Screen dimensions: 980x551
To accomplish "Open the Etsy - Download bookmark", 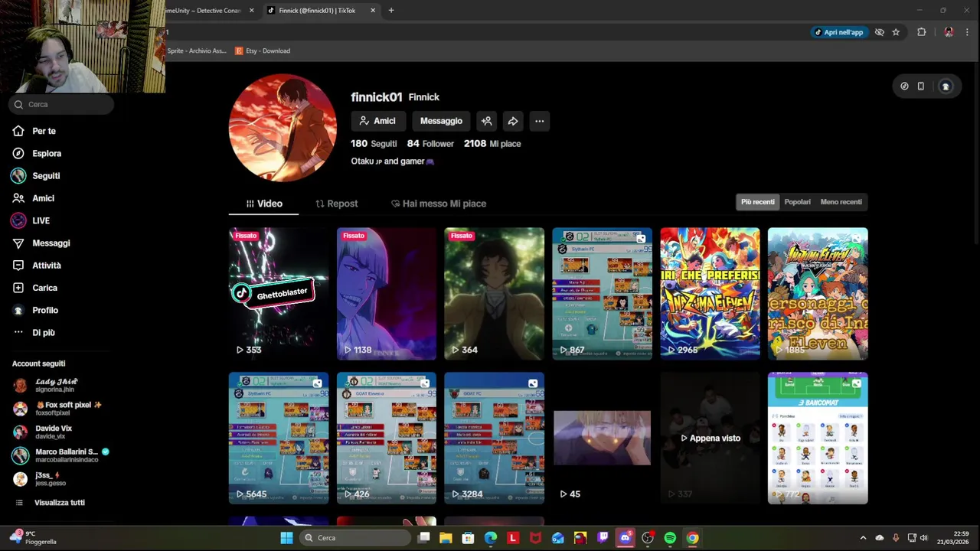I will pyautogui.click(x=262, y=51).
